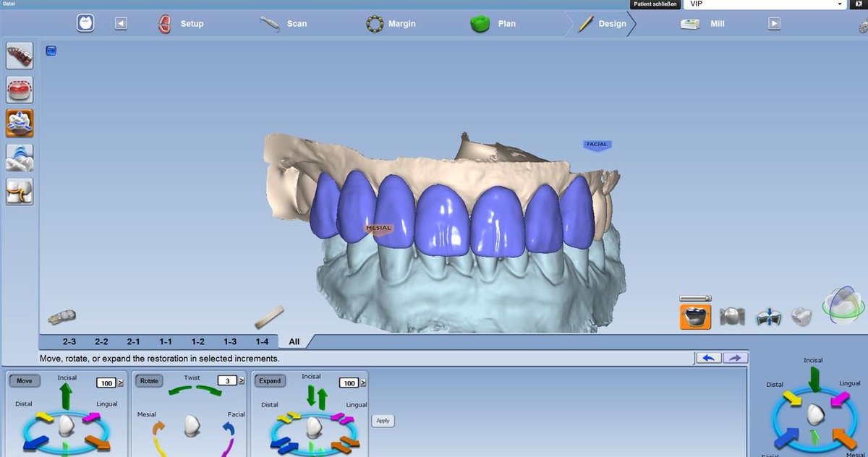Click the blue Facial rotate arrow

click(x=229, y=430)
